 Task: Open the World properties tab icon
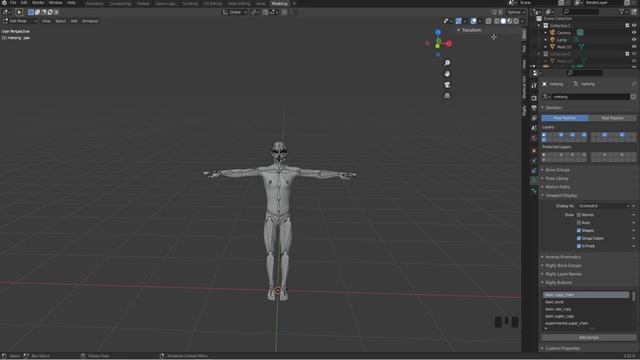tap(534, 138)
